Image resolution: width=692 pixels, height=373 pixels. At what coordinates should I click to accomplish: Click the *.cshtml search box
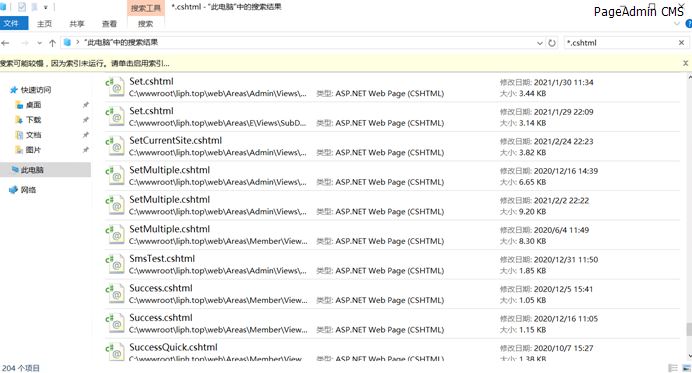point(620,43)
